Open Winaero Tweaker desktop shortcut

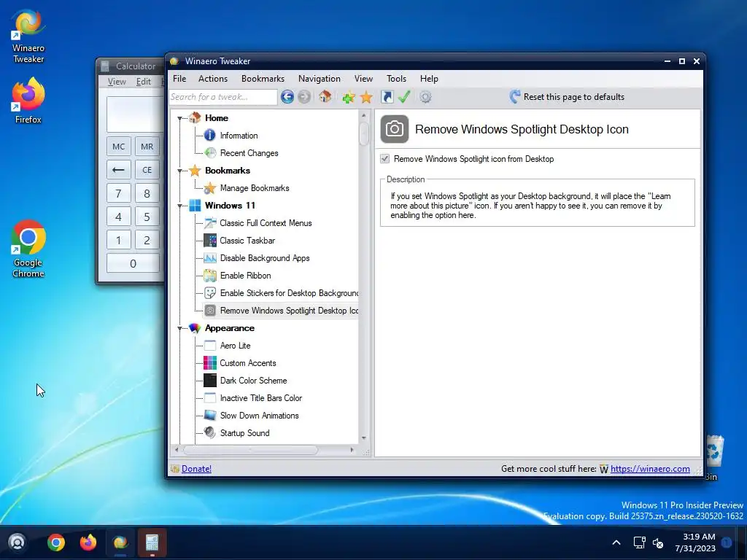28,37
